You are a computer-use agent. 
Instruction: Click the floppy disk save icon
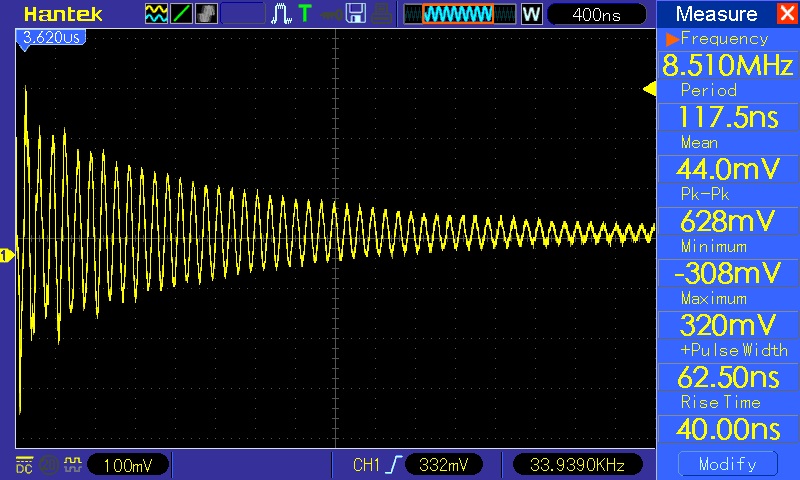pos(356,14)
